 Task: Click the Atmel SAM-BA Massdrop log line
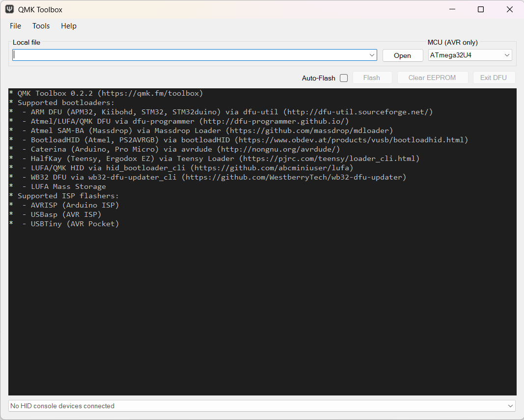(x=201, y=131)
